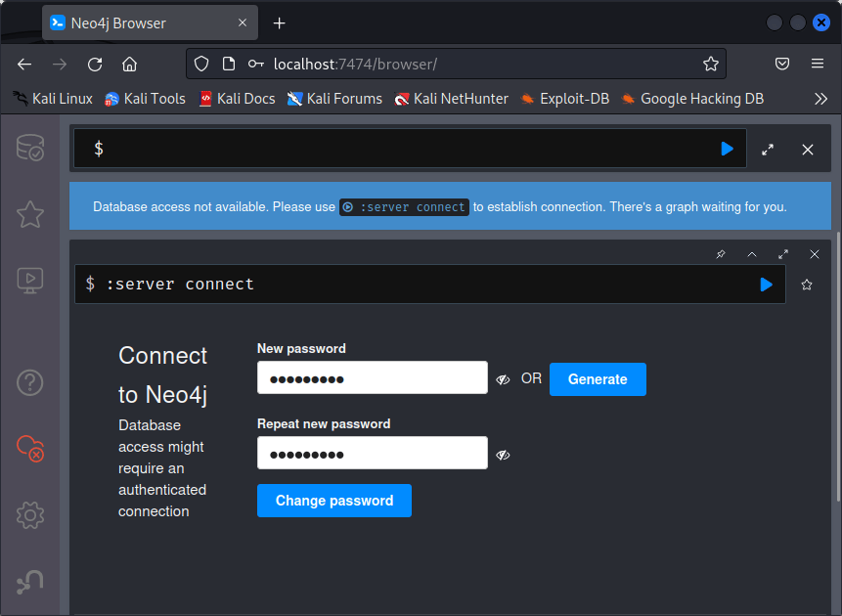This screenshot has width=842, height=616.
Task: Star the connect frame as favorite
Action: pyautogui.click(x=806, y=285)
